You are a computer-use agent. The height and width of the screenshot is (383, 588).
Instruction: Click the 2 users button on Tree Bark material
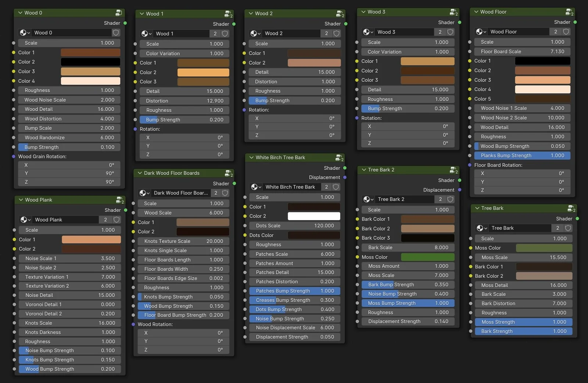(x=557, y=228)
